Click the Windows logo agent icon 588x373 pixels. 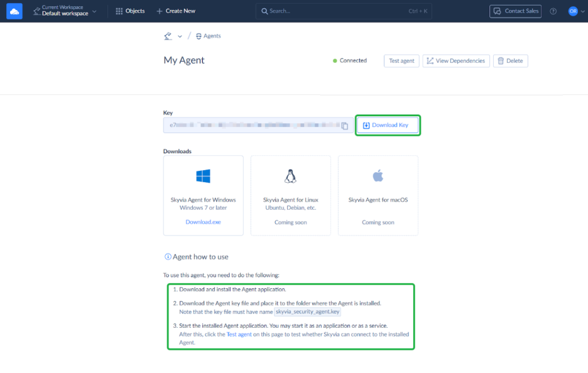(x=203, y=176)
